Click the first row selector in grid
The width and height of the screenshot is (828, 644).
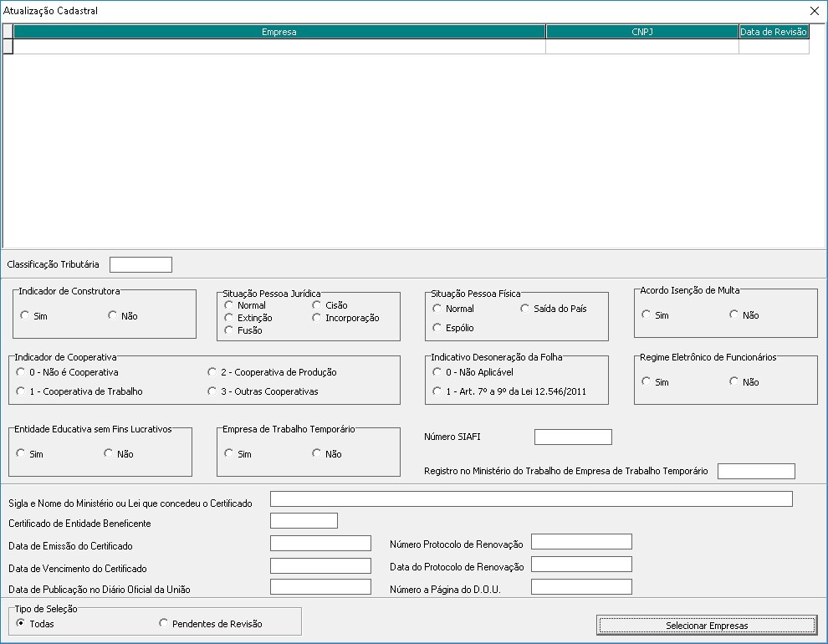point(8,47)
